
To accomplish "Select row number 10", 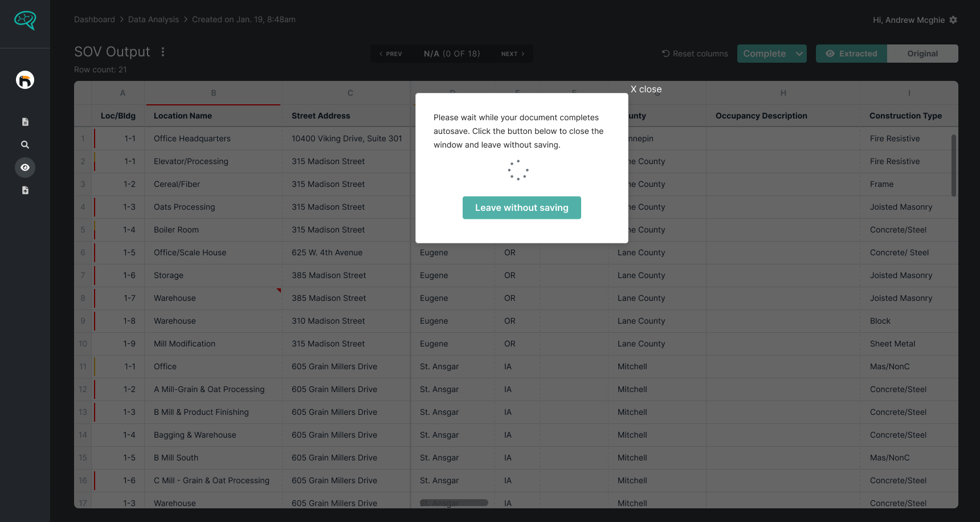I will pos(83,344).
